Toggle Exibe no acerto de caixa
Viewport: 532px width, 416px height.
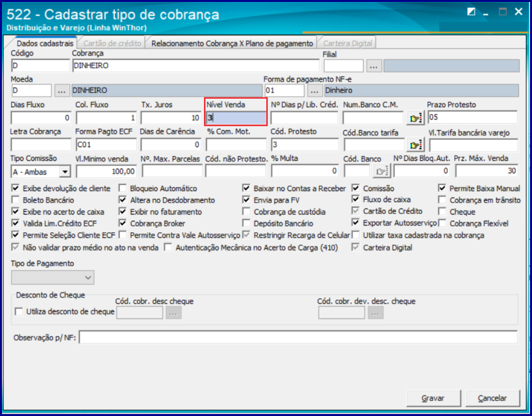coord(16,211)
